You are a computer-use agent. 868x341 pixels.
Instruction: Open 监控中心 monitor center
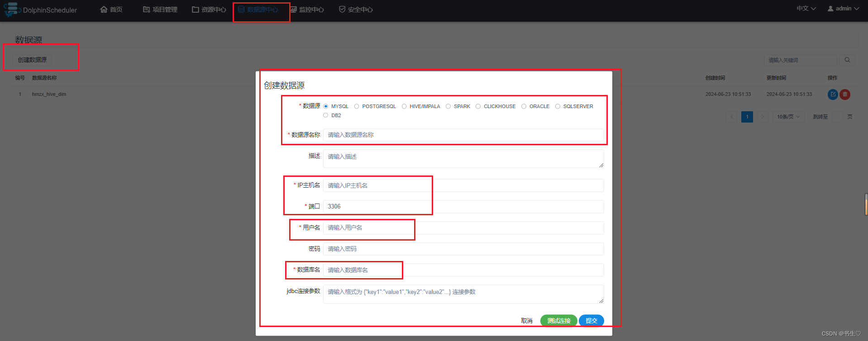click(x=307, y=9)
